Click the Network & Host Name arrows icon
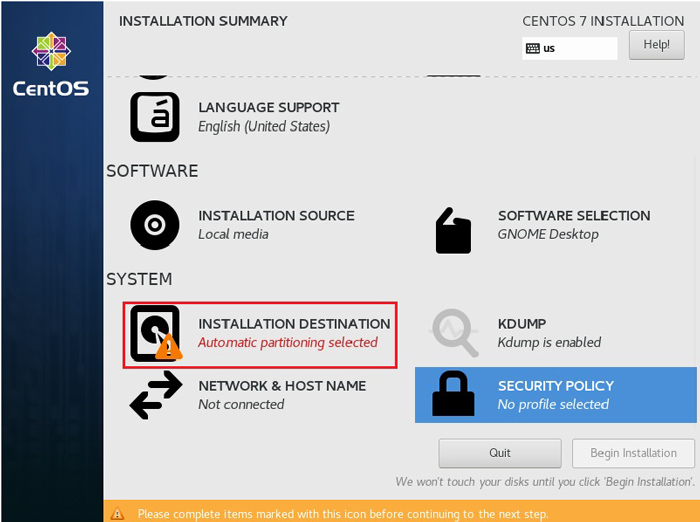Image resolution: width=700 pixels, height=522 pixels. pyautogui.click(x=156, y=395)
